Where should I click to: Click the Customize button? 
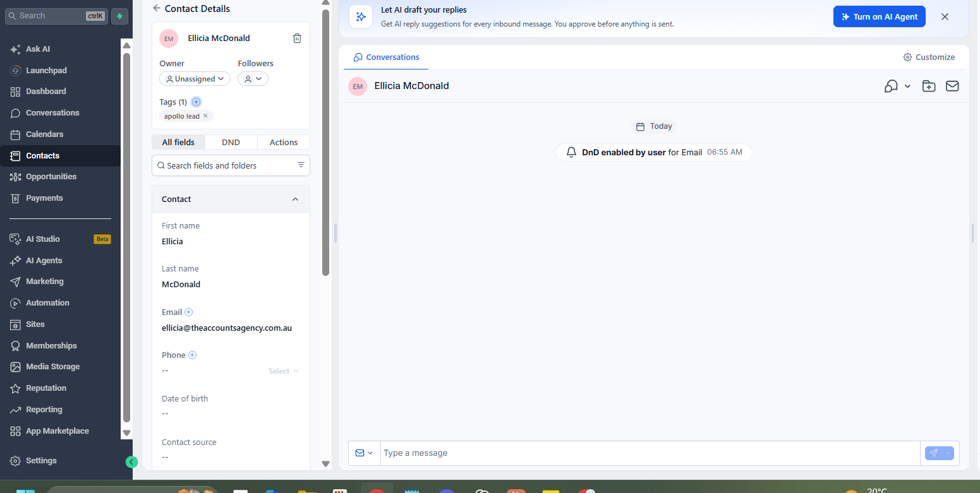(929, 57)
